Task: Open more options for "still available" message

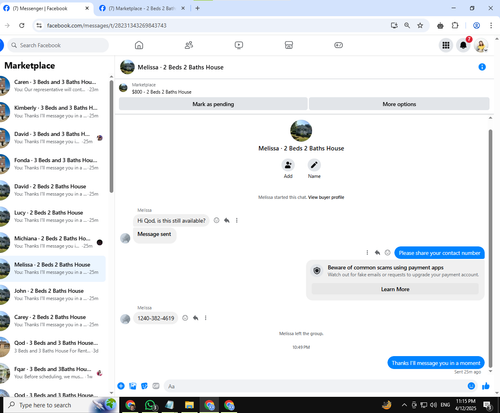Action: click(237, 220)
